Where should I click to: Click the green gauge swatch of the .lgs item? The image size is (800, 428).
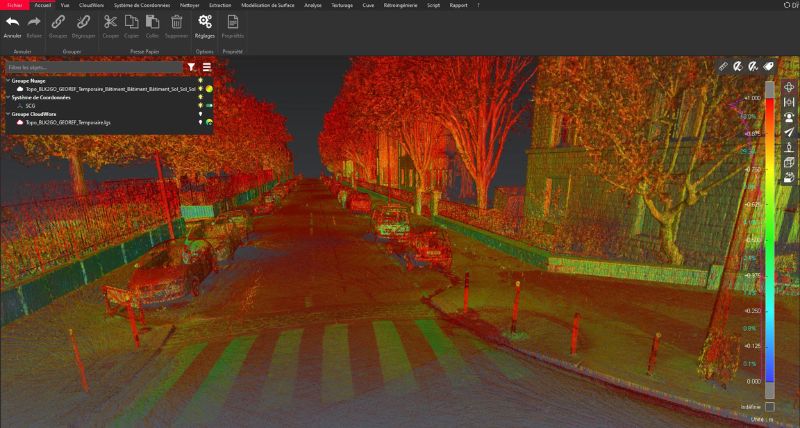(209, 122)
